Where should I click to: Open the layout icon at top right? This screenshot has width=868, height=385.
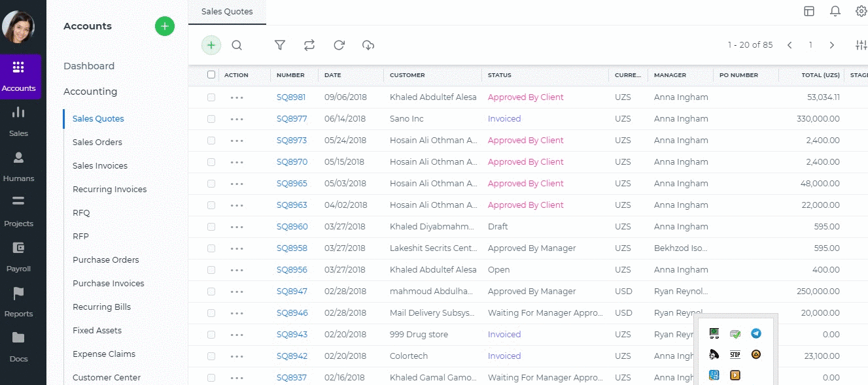tap(809, 11)
